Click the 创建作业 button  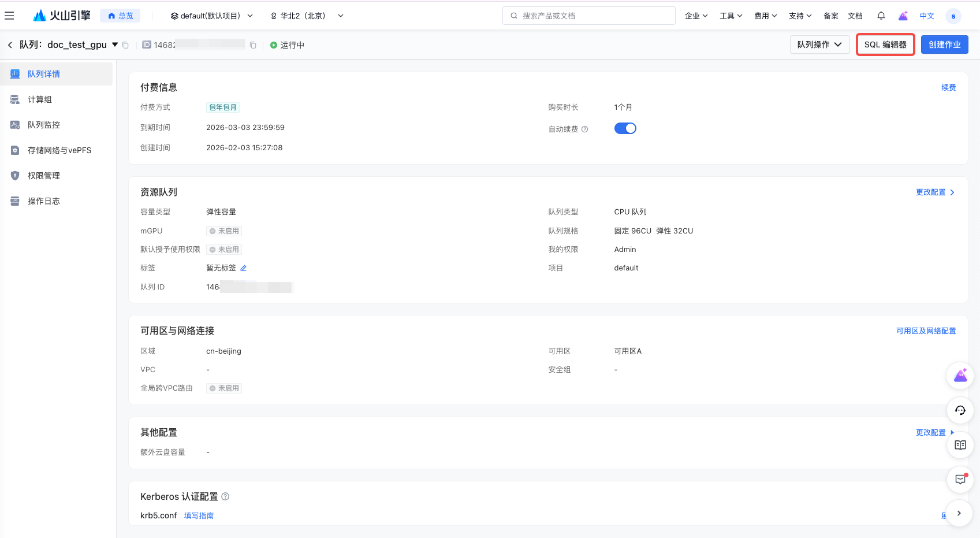[944, 44]
